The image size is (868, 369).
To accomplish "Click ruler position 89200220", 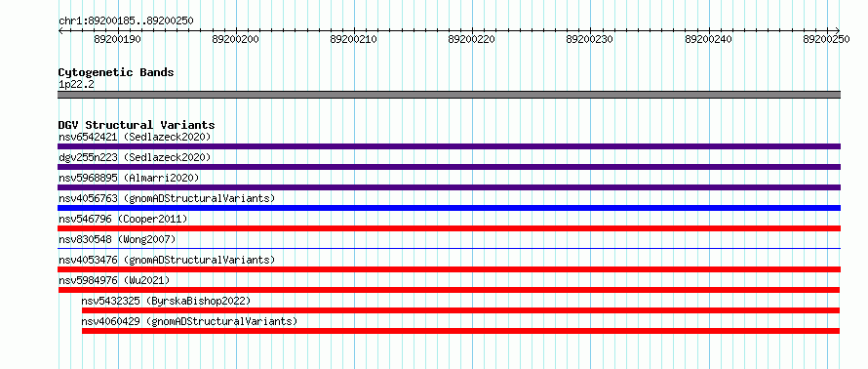I will click(472, 39).
